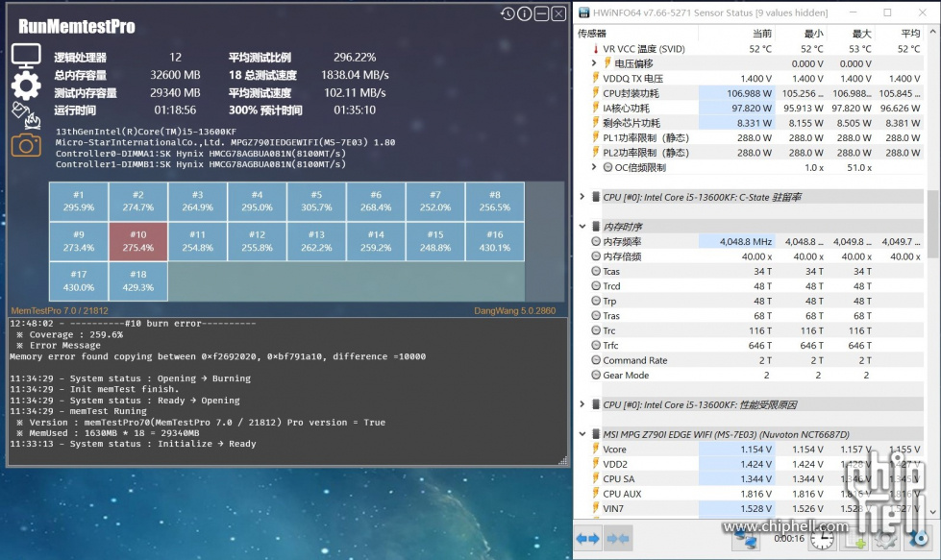
Task: Select test cell #17 showing 430.0%
Action: [79, 280]
